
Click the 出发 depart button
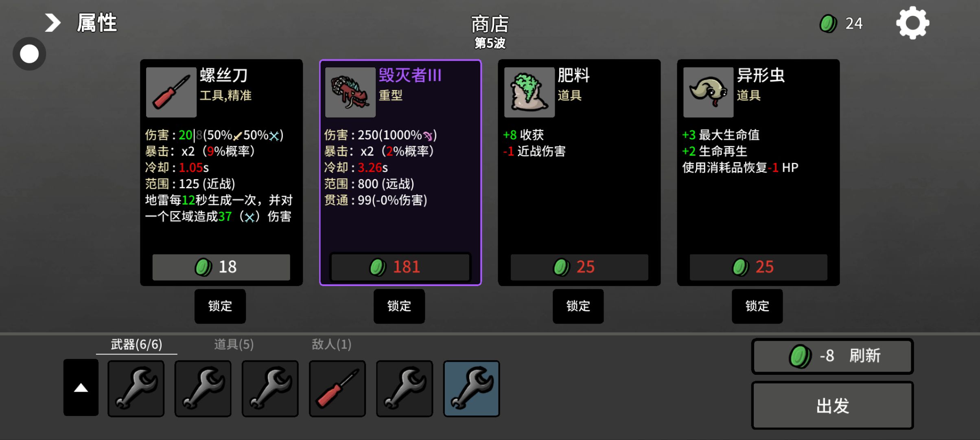[832, 405]
